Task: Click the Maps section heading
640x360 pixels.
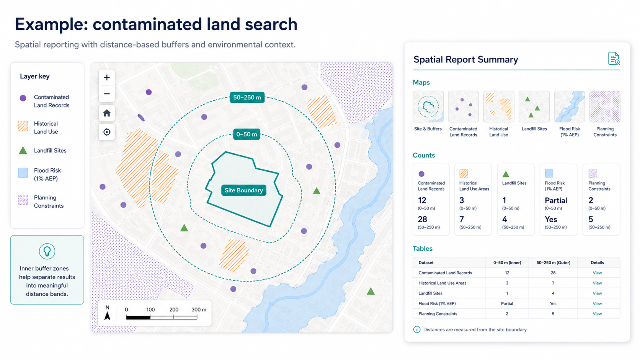Action: tap(421, 82)
